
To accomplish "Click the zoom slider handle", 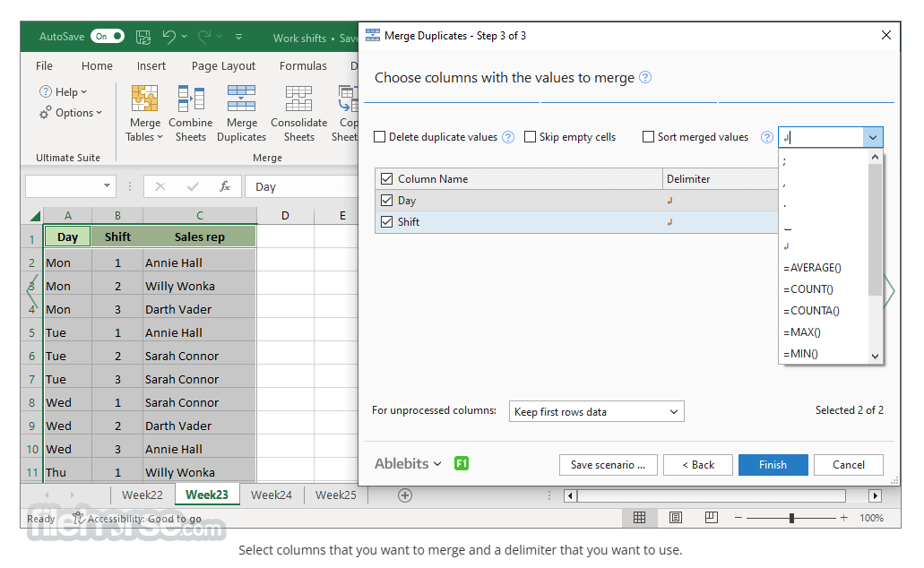I will pos(791,518).
